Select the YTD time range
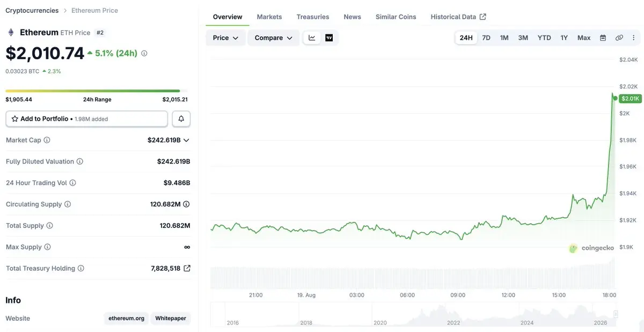The width and height of the screenshot is (644, 332). (544, 38)
